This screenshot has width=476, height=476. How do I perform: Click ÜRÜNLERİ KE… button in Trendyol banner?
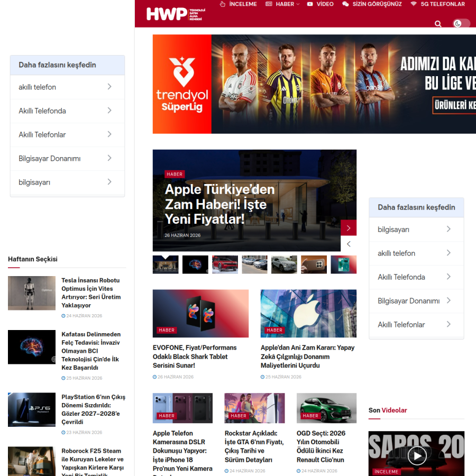click(454, 105)
